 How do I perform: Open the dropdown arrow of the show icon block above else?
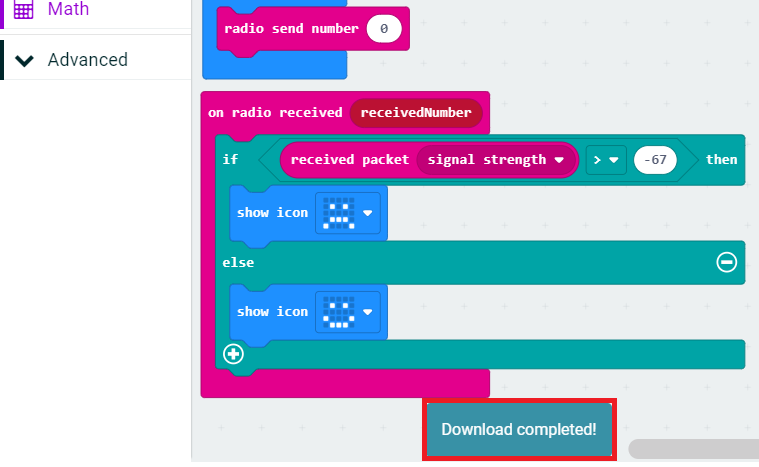click(x=368, y=213)
